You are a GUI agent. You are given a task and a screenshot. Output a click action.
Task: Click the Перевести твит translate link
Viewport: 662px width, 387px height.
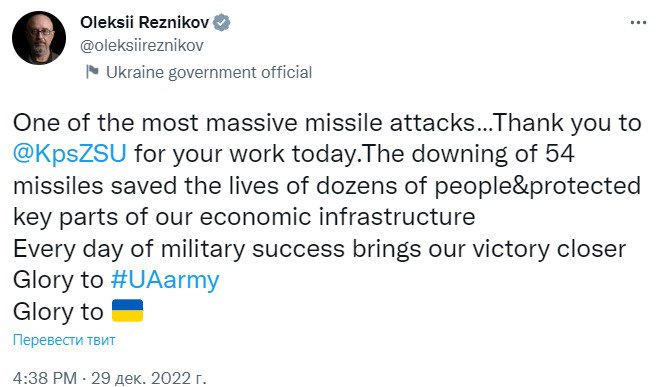(64, 340)
